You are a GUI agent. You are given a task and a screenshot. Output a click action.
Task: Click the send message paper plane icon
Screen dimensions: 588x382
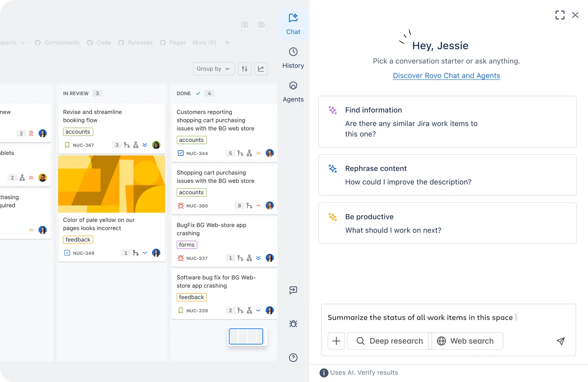click(x=560, y=341)
